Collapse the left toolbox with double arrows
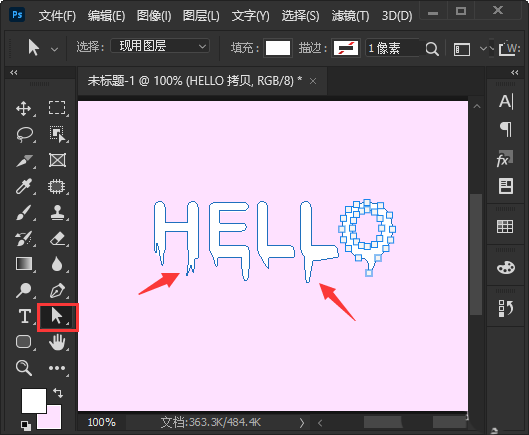This screenshot has height=435, width=529. (x=13, y=73)
